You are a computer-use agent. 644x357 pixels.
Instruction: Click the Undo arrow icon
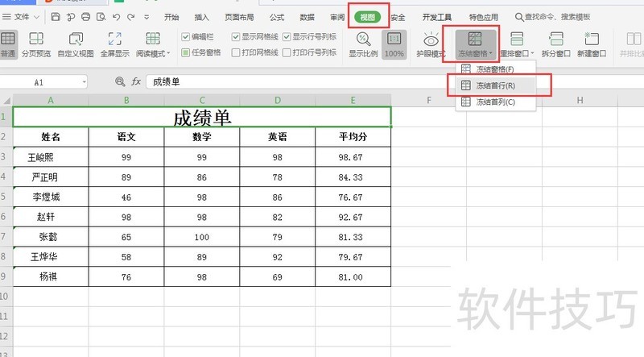116,17
